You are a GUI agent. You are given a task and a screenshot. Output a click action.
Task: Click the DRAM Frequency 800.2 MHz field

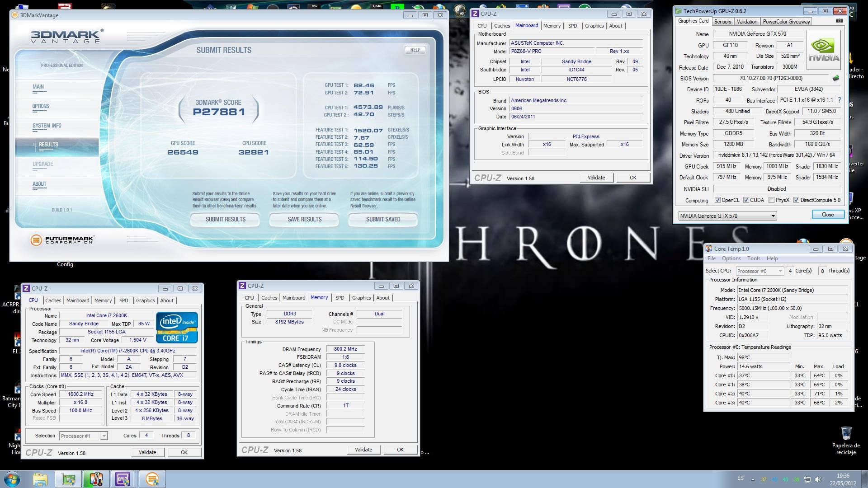pos(345,349)
